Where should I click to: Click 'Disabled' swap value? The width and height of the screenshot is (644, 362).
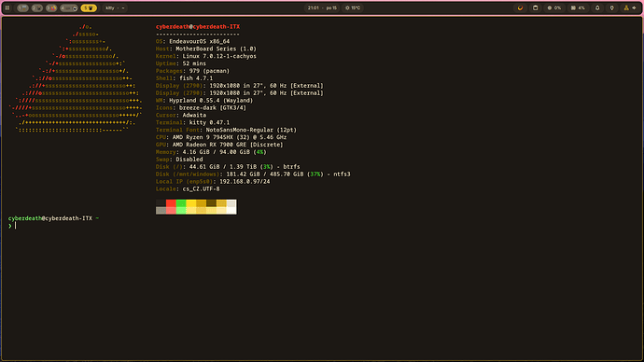click(189, 160)
